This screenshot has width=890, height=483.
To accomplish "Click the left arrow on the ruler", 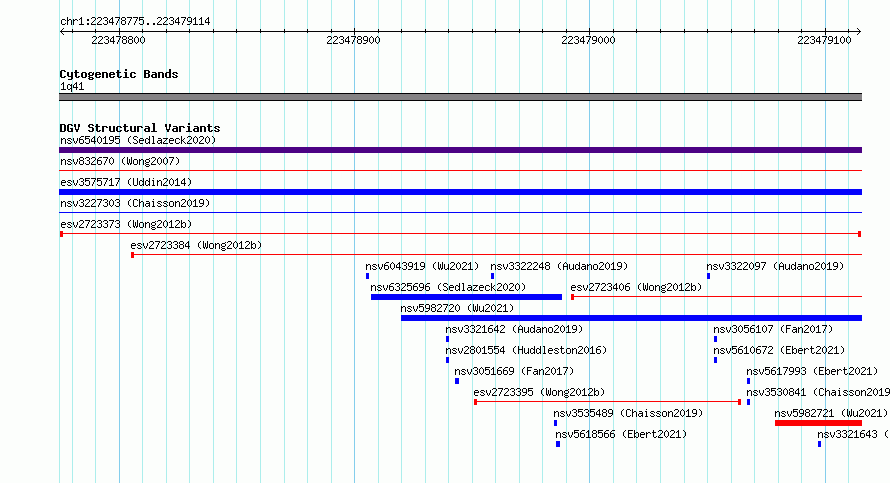I will pos(62,32).
